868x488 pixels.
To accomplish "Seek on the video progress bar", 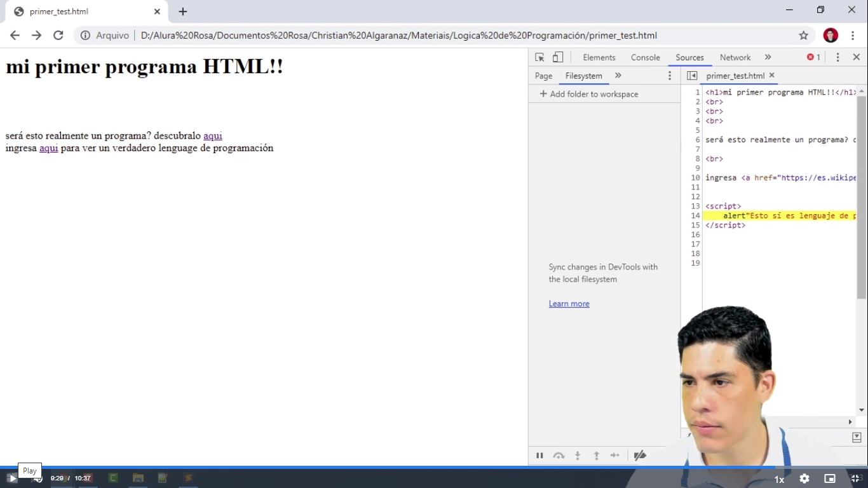I will pos(434,467).
